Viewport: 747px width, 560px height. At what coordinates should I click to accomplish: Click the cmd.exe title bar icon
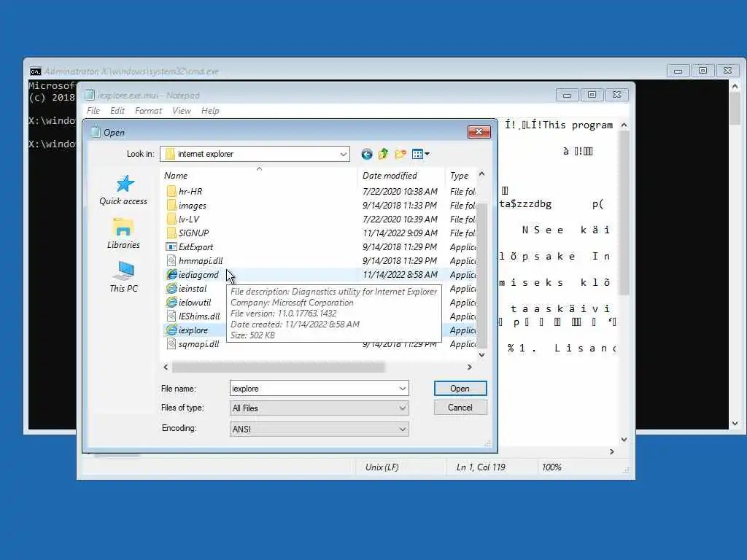[x=35, y=71]
